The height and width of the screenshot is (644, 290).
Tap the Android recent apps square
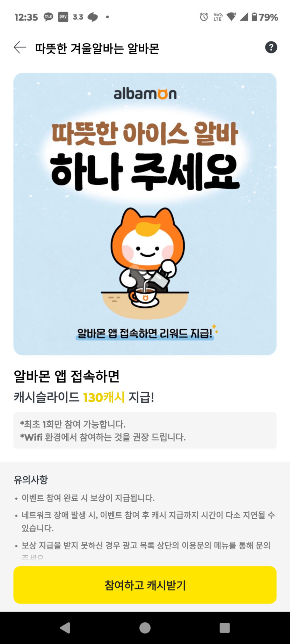tap(224, 628)
